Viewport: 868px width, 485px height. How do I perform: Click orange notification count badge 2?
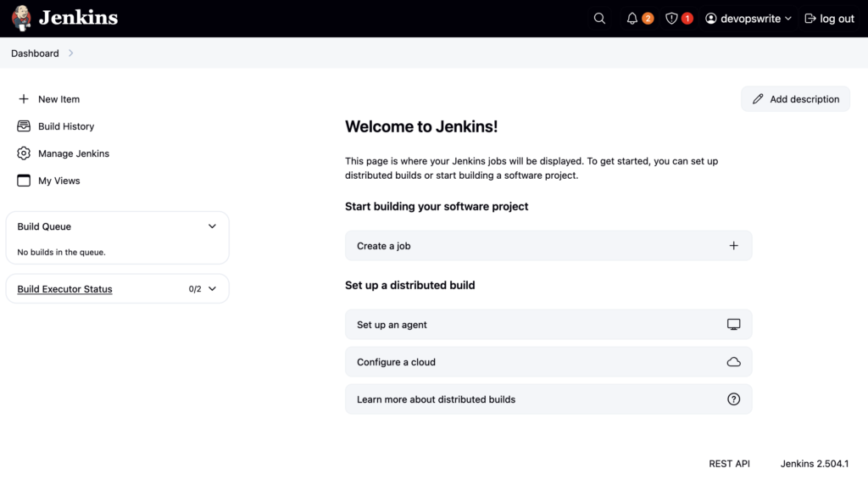coord(648,19)
